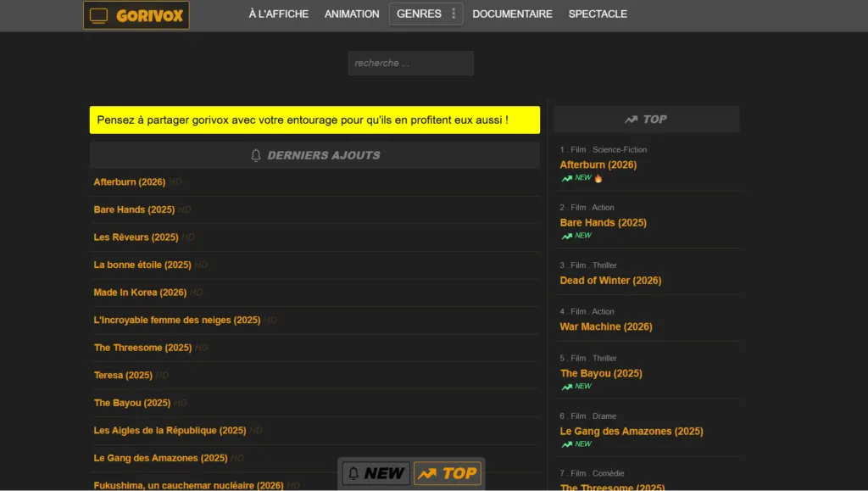Switch to the TOP view at the bottom
This screenshot has height=491, width=868.
coord(449,473)
